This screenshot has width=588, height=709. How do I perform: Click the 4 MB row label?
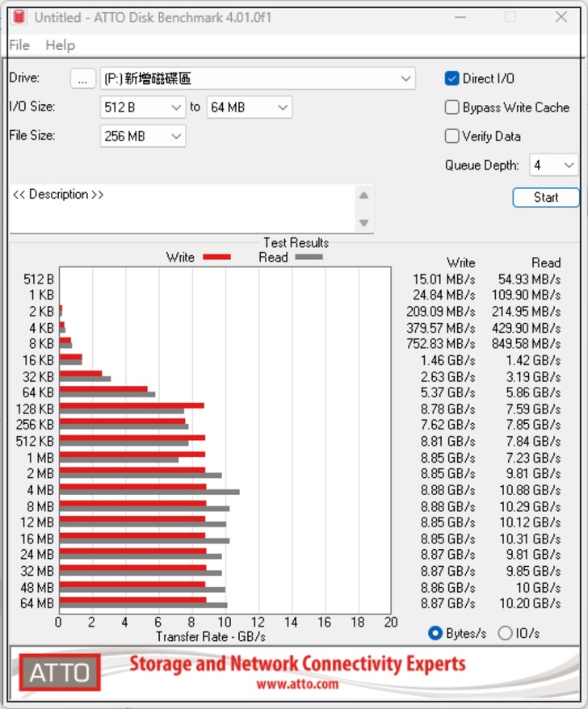[x=40, y=490]
